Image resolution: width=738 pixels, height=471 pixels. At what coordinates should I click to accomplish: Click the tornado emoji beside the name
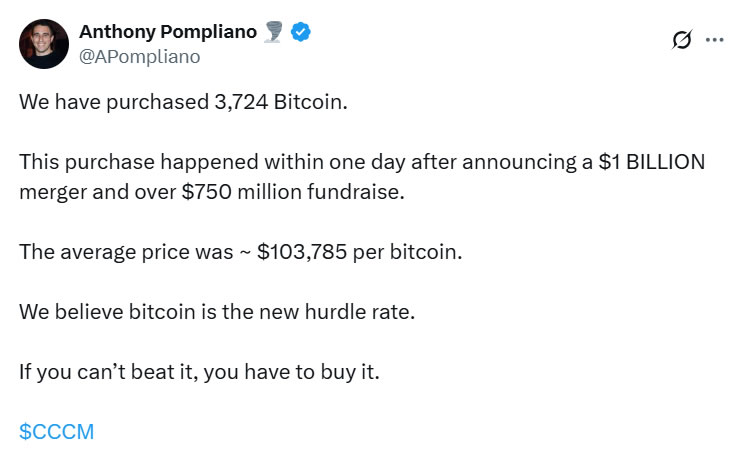274,32
